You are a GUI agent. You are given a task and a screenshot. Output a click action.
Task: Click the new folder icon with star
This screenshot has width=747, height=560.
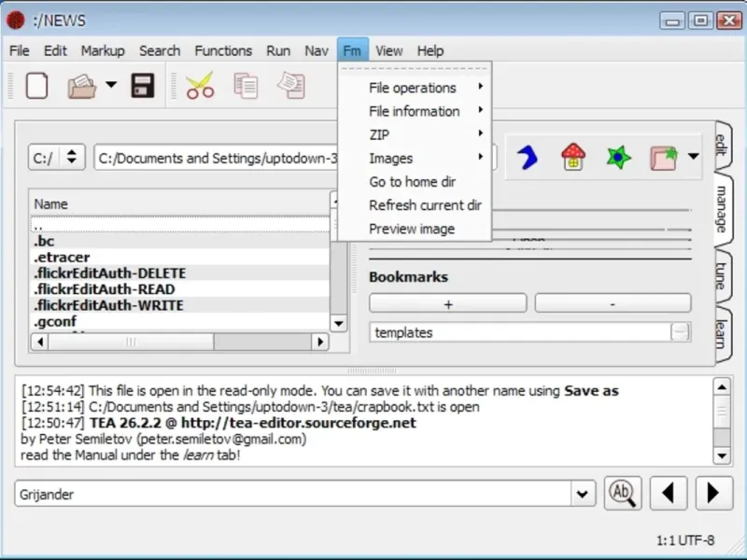pyautogui.click(x=664, y=158)
